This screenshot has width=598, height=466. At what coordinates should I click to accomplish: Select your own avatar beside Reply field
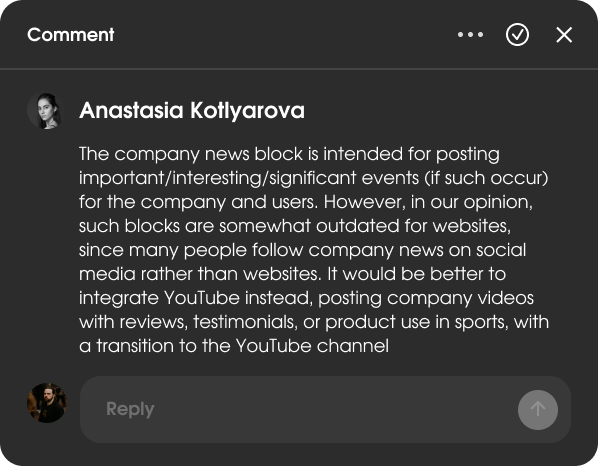[x=47, y=403]
